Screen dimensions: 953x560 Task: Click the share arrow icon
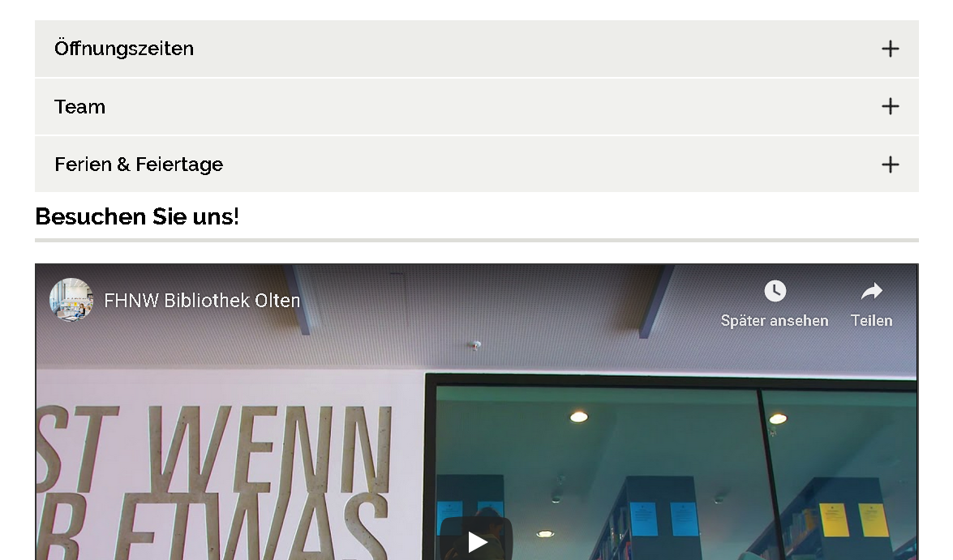(872, 291)
